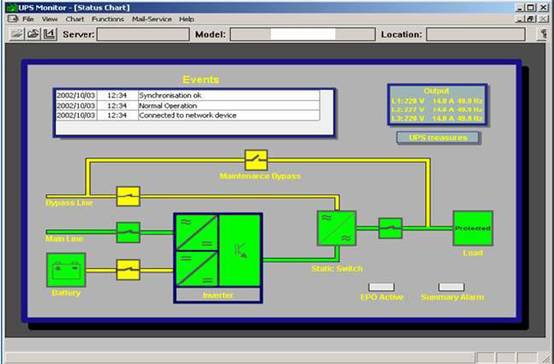Toggle the Battery line breaker switch
Viewport: 554px width, 364px height.
pyautogui.click(x=128, y=270)
